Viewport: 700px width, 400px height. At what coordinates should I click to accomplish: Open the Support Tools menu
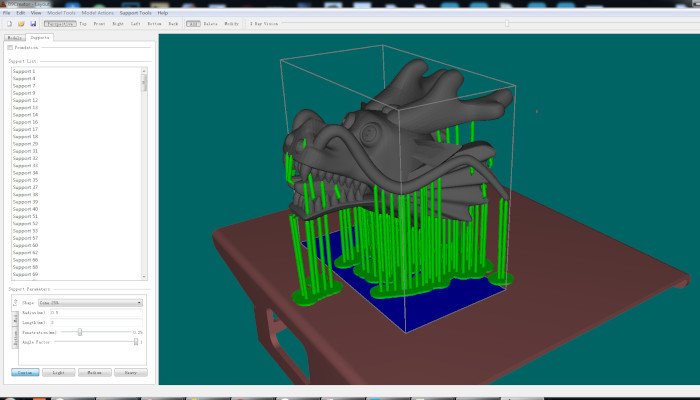pos(135,13)
